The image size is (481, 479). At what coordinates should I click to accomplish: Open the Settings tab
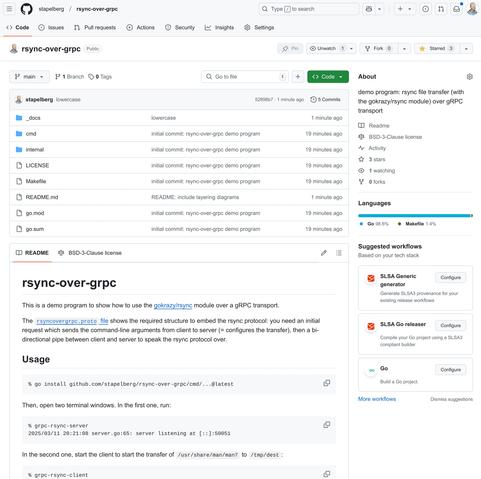pyautogui.click(x=259, y=28)
